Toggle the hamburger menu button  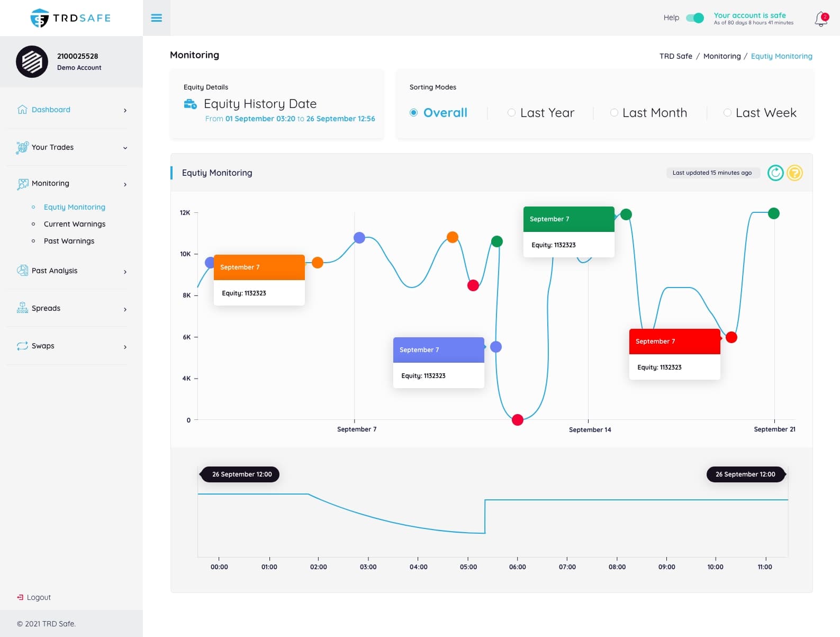point(157,18)
